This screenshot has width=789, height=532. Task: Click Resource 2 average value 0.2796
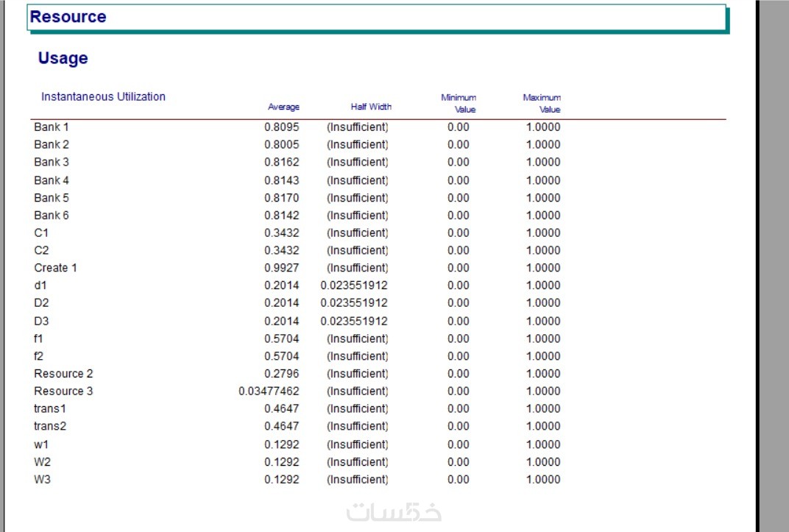coord(282,374)
